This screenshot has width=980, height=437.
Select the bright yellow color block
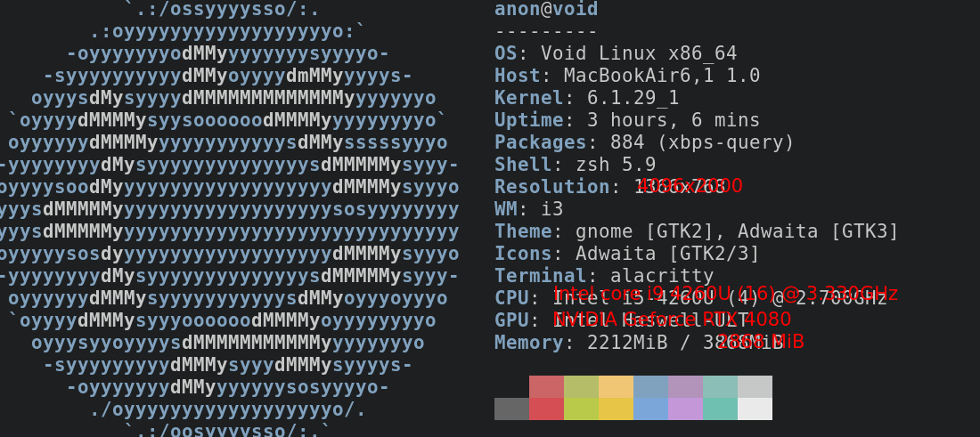616,409
